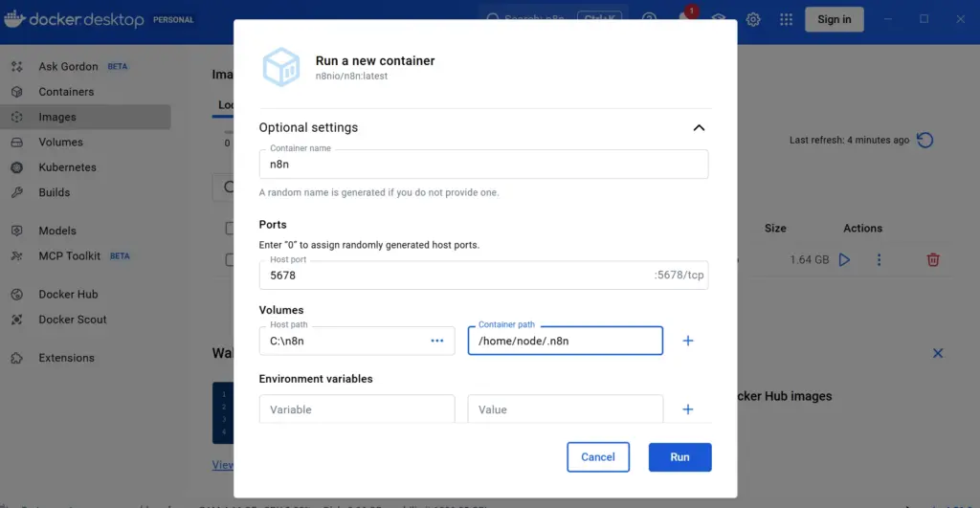
Task: Browse for host path with ellipsis icon
Action: coord(436,341)
